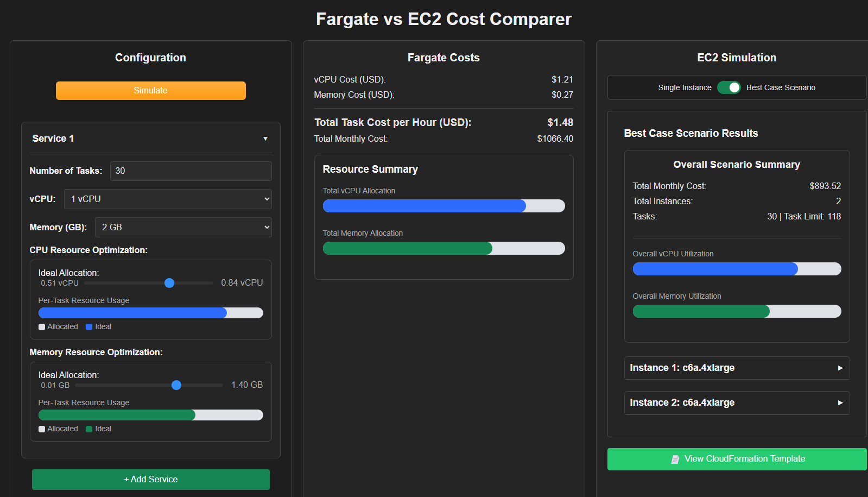868x497 pixels.
Task: Click the blue Ideal legend swatch
Action: click(89, 327)
